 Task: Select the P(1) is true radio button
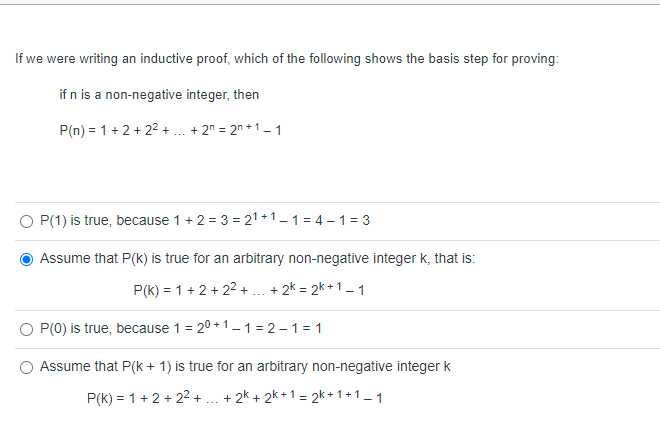click(x=27, y=221)
